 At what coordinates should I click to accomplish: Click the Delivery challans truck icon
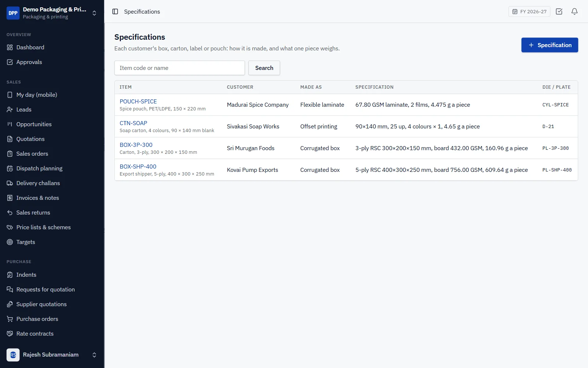coord(10,183)
